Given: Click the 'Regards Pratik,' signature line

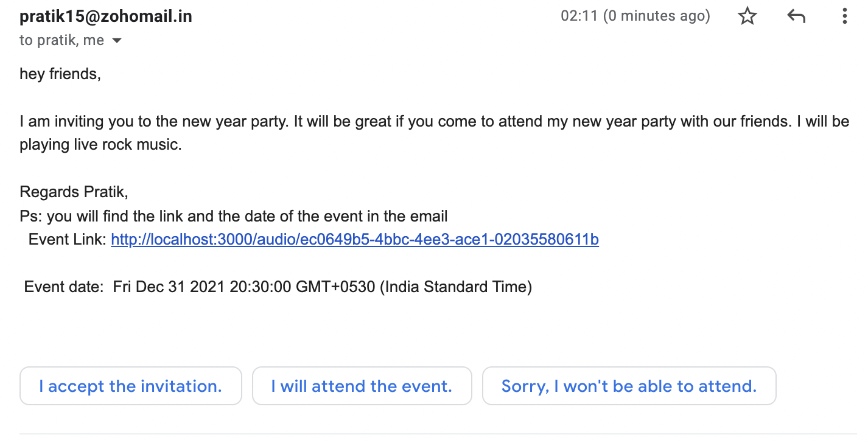Looking at the screenshot, I should (74, 192).
